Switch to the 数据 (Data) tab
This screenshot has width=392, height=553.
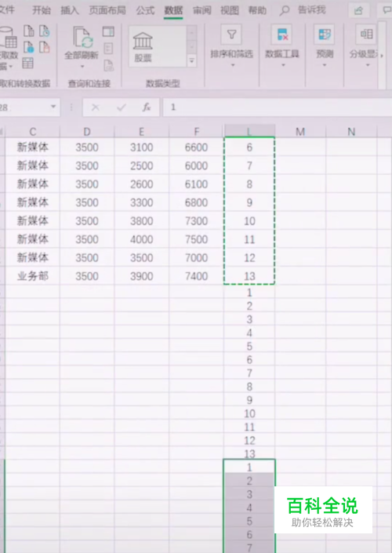point(173,10)
